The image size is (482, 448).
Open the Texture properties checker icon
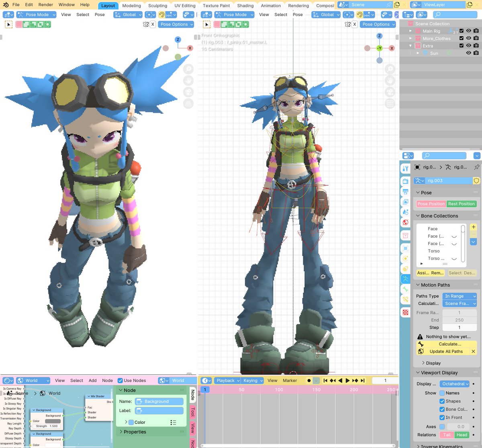(x=405, y=312)
